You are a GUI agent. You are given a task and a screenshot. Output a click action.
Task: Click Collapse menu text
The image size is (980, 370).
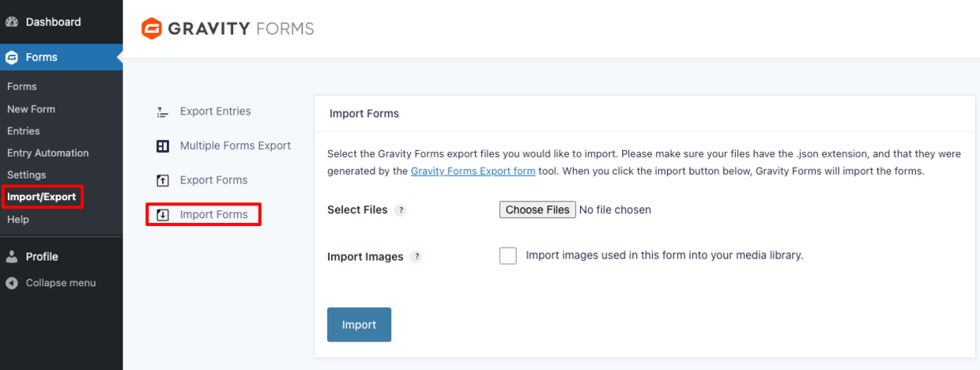click(x=61, y=283)
